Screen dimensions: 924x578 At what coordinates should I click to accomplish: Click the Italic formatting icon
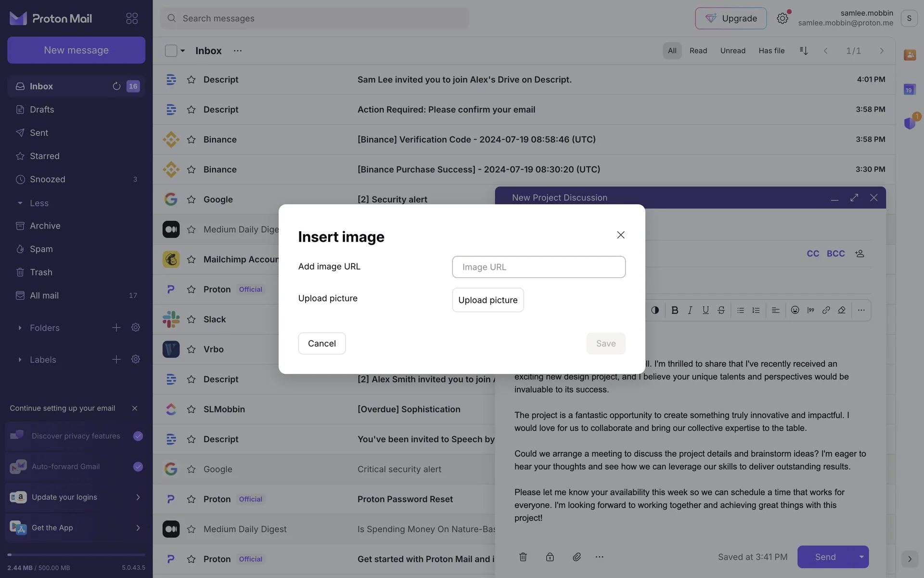tap(690, 310)
